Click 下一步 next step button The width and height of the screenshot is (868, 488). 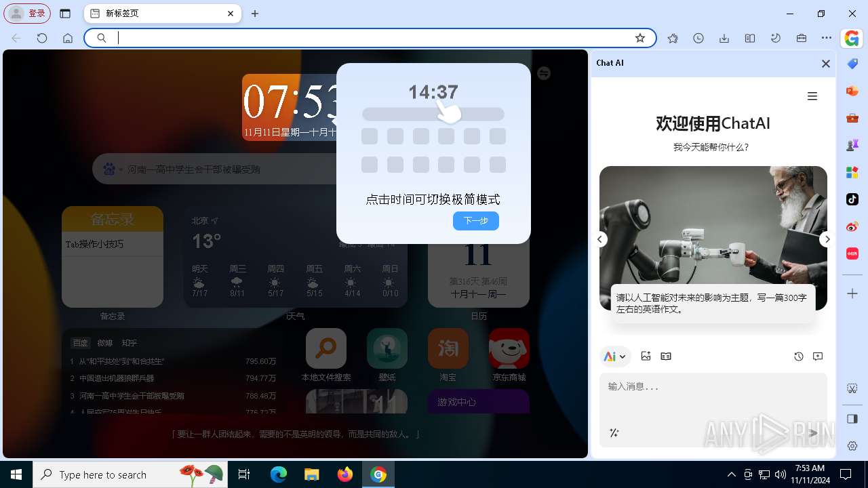tap(476, 221)
